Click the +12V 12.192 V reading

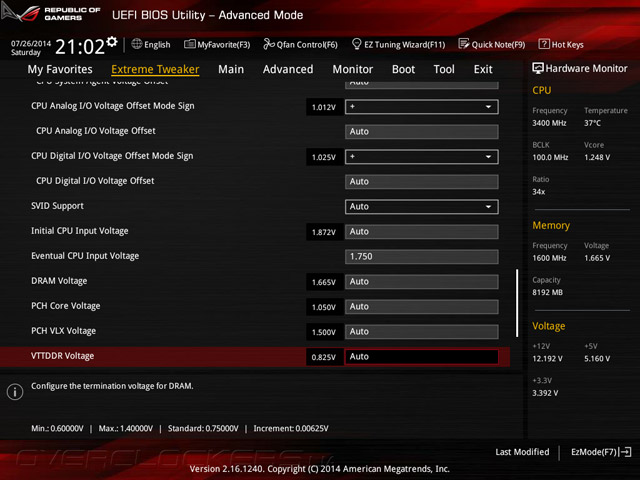point(547,358)
